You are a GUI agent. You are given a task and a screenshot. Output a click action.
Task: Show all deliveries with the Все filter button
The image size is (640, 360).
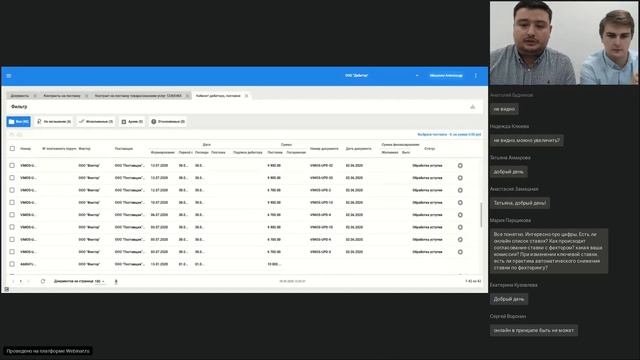point(18,122)
